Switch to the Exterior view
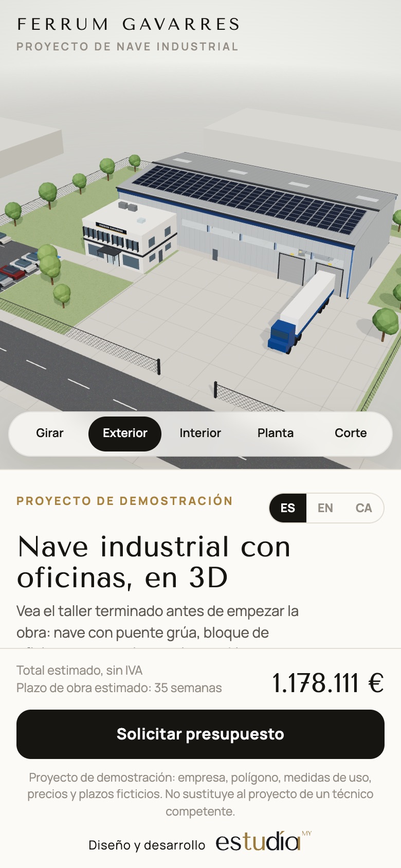 pyautogui.click(x=125, y=433)
